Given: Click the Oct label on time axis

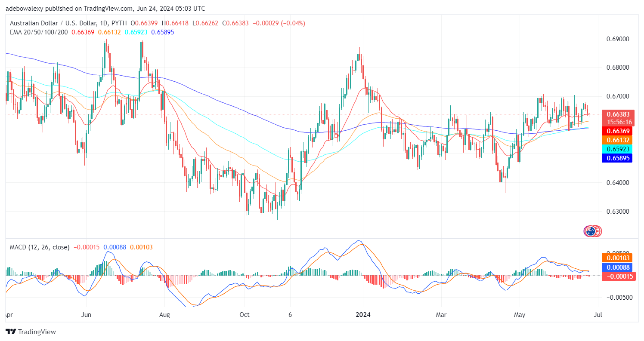Looking at the screenshot, I should [245, 315].
